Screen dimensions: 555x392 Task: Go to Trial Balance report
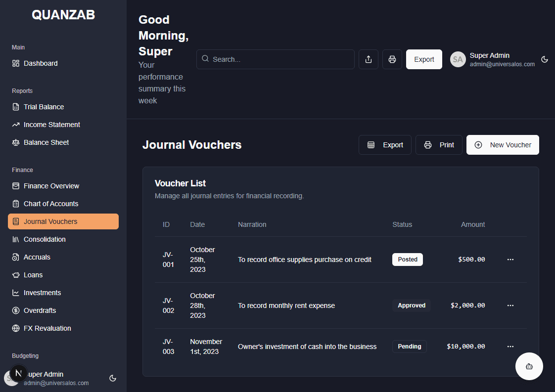pos(63,107)
